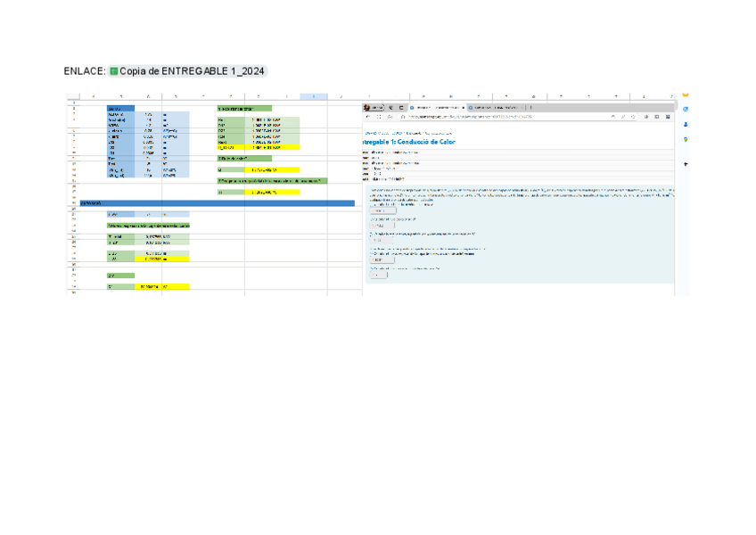The width and height of the screenshot is (756, 535).
Task: Select the blue DATOS header cell
Action: (119, 109)
